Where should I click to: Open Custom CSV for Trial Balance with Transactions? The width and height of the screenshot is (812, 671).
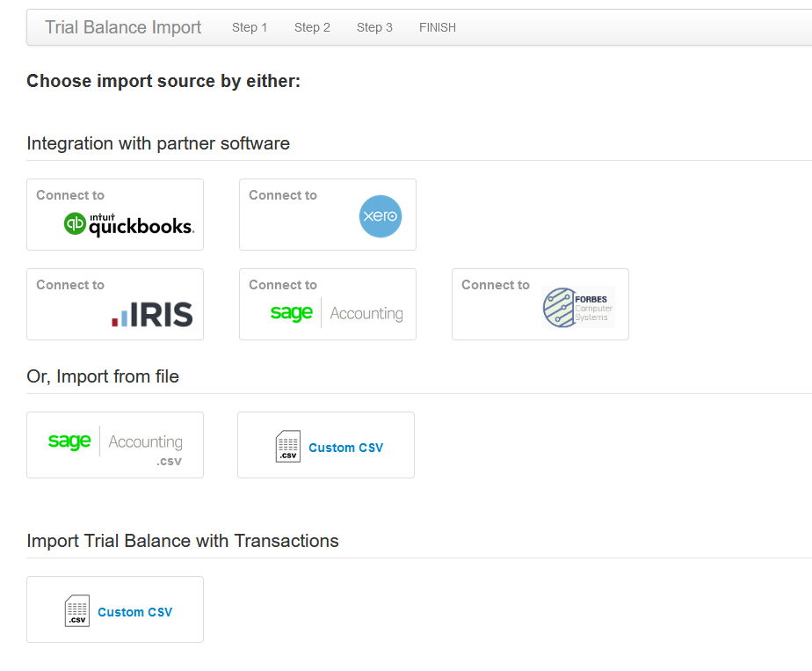(115, 609)
